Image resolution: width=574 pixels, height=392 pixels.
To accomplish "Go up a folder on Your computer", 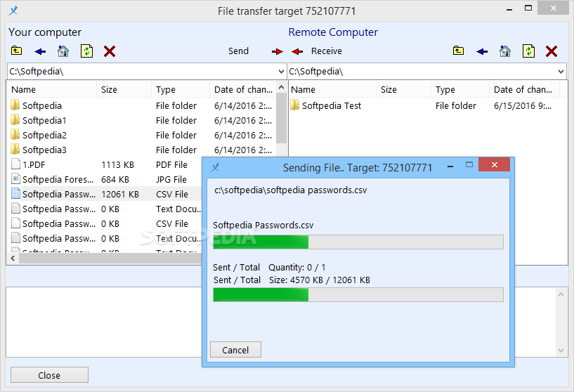I will 16,51.
